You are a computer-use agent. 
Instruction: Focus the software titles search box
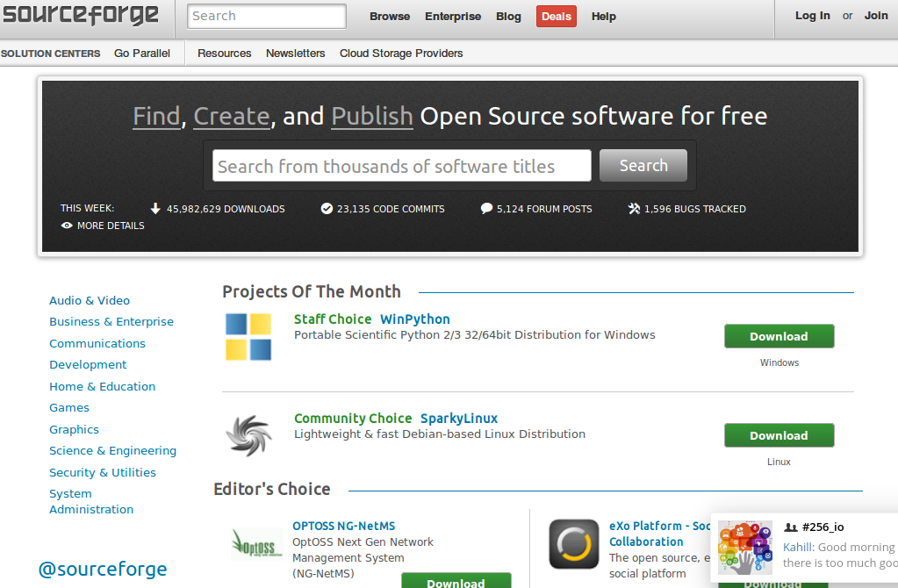[x=401, y=166]
